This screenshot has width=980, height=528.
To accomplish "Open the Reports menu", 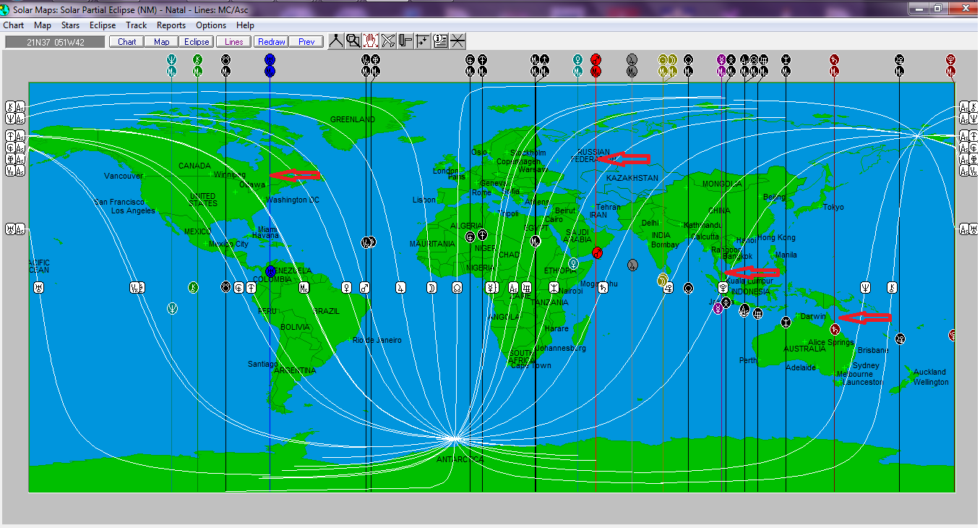I will pos(171,25).
